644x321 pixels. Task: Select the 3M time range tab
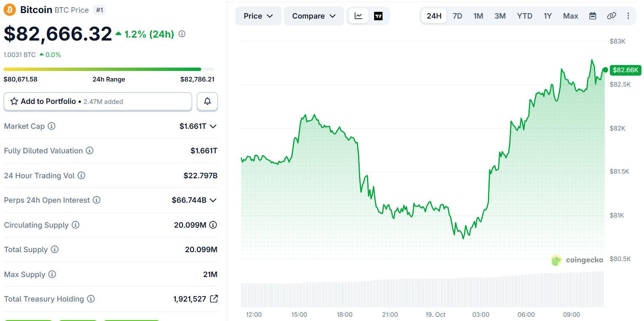tap(500, 16)
